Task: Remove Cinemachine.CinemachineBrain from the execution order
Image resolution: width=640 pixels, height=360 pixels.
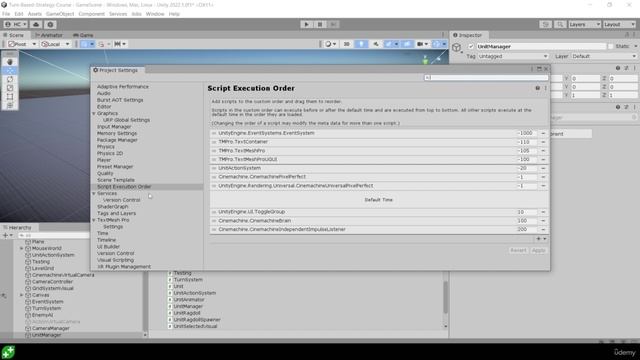Action: tap(543, 221)
